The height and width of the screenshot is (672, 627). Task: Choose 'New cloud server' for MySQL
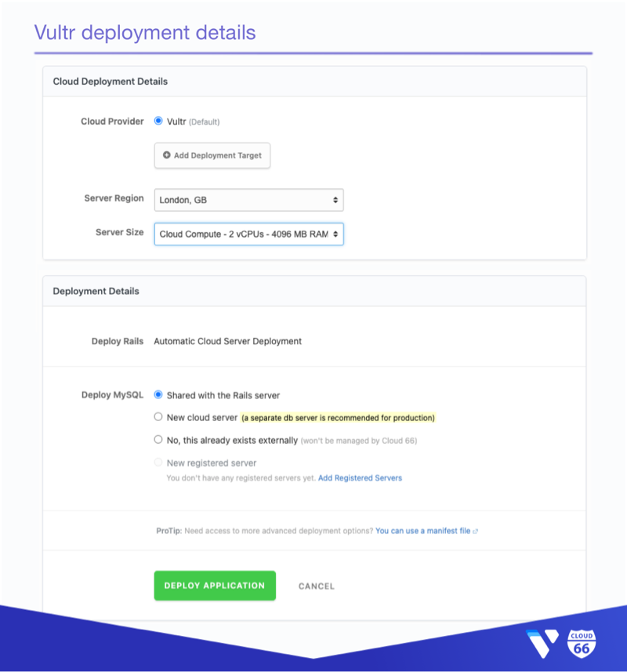158,417
